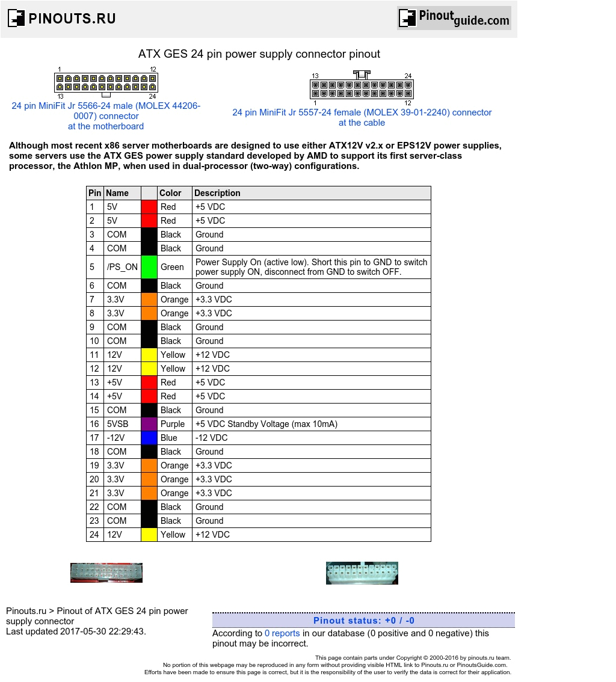The width and height of the screenshot is (616, 682).
Task: Follow the 0 reports database link
Action: click(x=282, y=633)
